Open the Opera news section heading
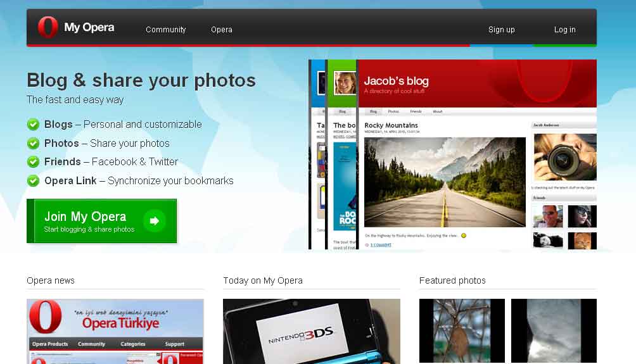This screenshot has height=364, width=636. [x=51, y=280]
